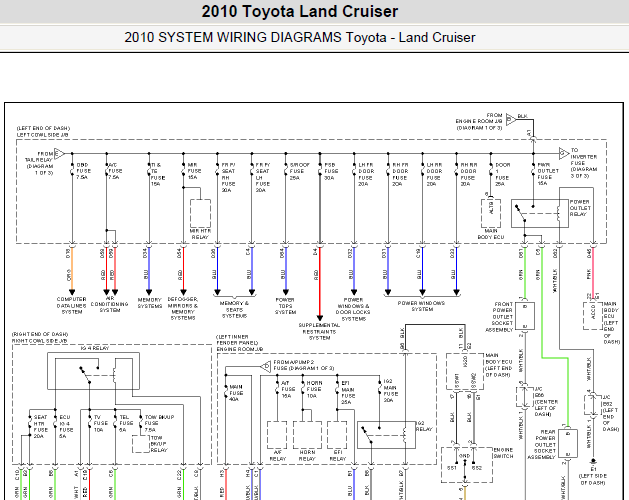Select the POWER TOPS SYSTEM label

(x=285, y=306)
